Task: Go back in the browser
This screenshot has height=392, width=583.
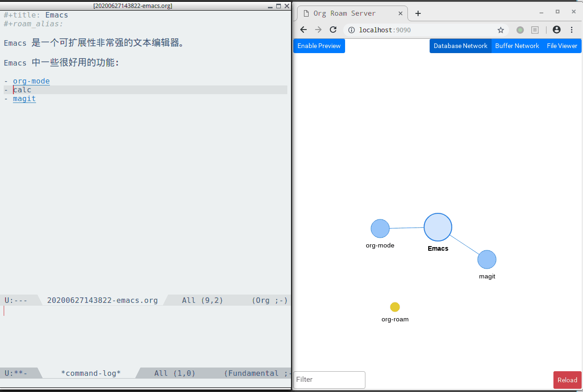Action: tap(304, 30)
